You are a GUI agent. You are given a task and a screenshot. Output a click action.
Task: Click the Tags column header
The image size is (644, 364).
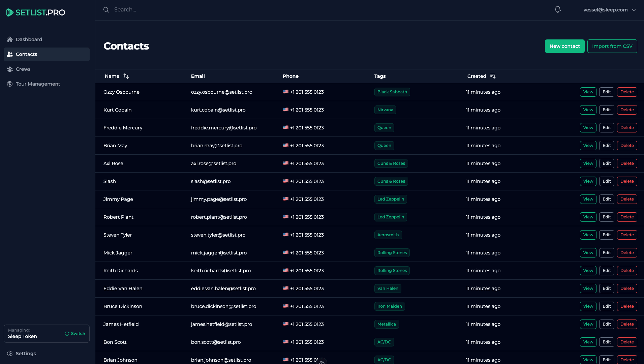[x=380, y=76]
